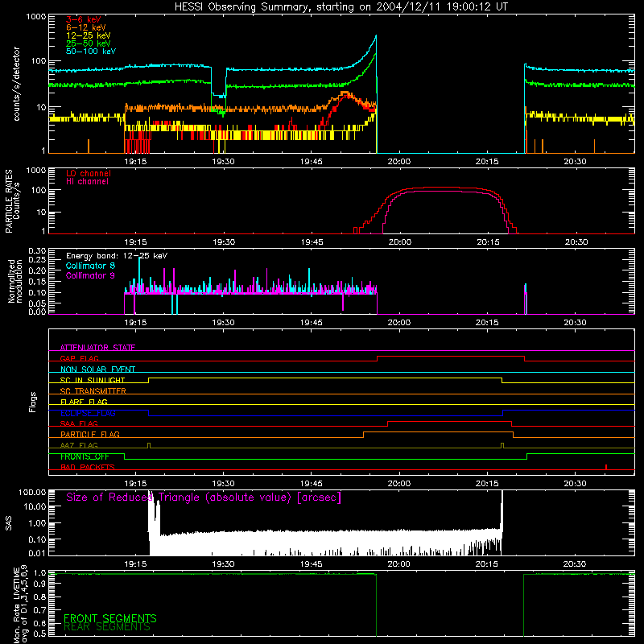Click the 'Flags' panel axis label
Screen dimensions: 644x644
(x=33, y=402)
